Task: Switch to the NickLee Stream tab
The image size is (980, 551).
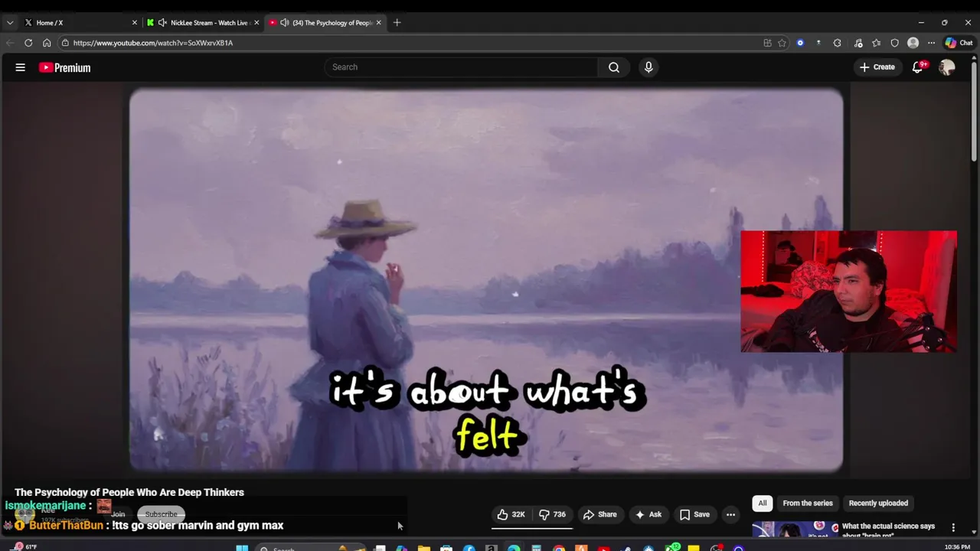Action: (x=201, y=23)
